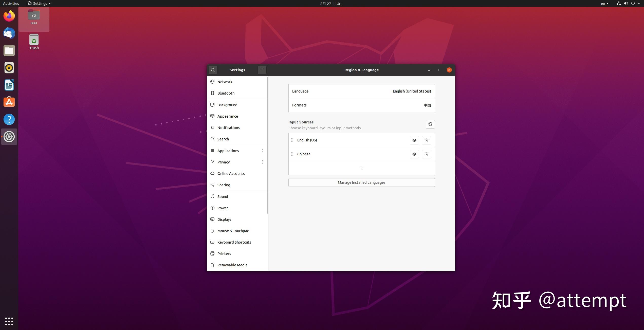This screenshot has height=330, width=644.
Task: Select Keyboard Shortcuts in the sidebar
Action: [234, 242]
